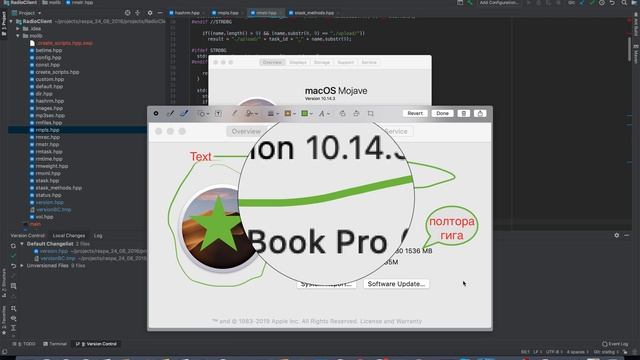Viewport: 640px width, 360px height.
Task: Select the highlighted Draw tool in Markup toolbar
Action: (x=184, y=113)
